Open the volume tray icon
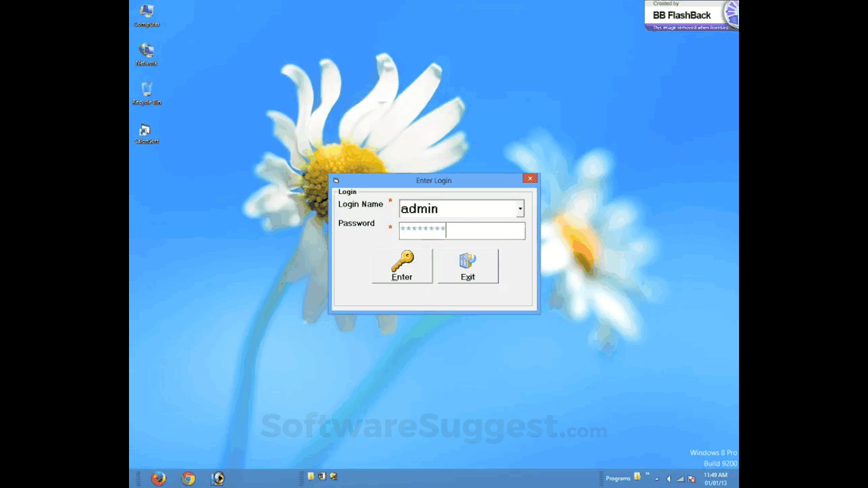 point(668,479)
